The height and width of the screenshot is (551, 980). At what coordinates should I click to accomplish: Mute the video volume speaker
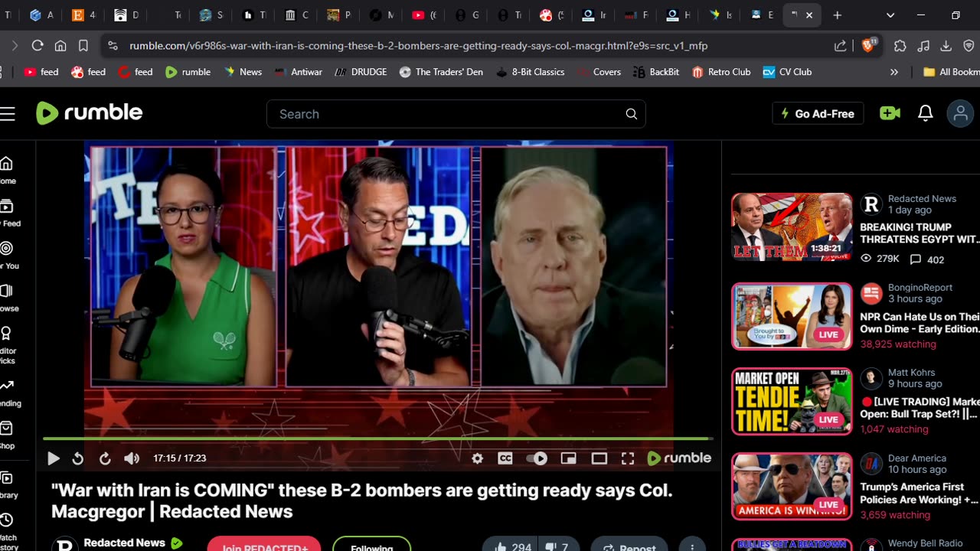point(132,458)
